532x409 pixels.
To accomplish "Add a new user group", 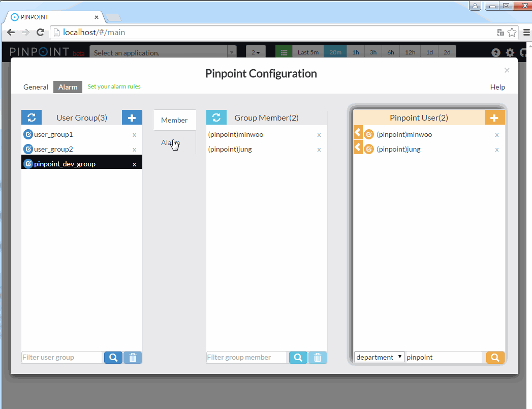I will coord(132,118).
